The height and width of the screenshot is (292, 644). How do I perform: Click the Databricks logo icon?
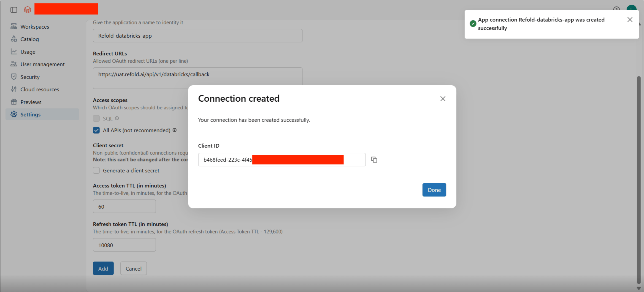point(27,10)
